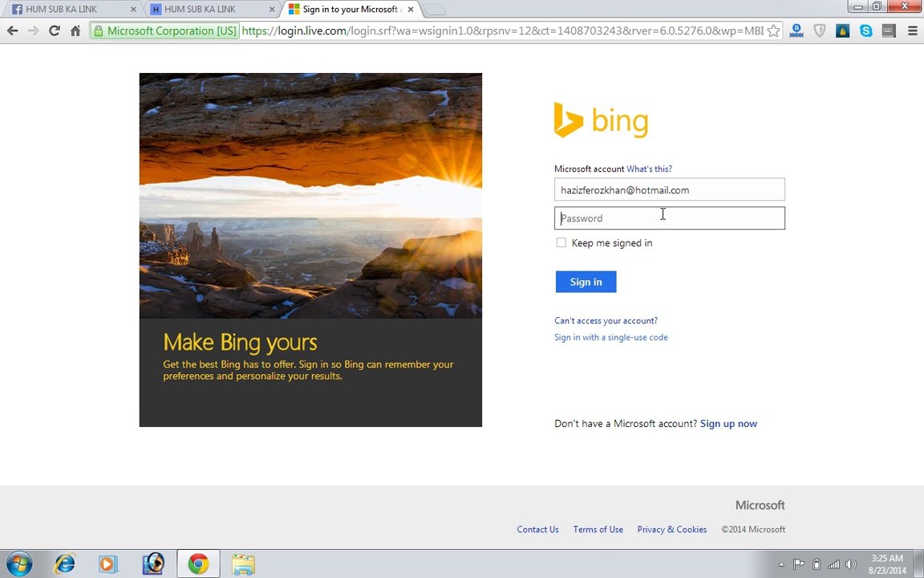
Task: Select the Sign in to your Microsoft tab
Action: pyautogui.click(x=352, y=10)
